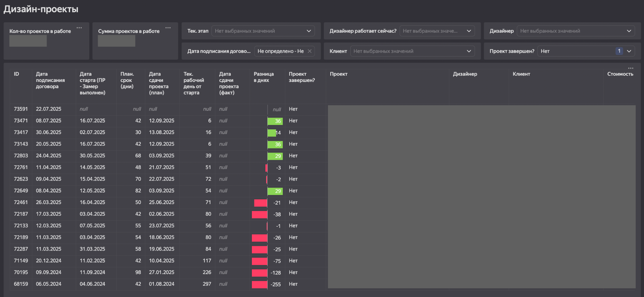The width and height of the screenshot is (644, 297).
Task: Click the current working day value 297
Action: click(x=207, y=284)
